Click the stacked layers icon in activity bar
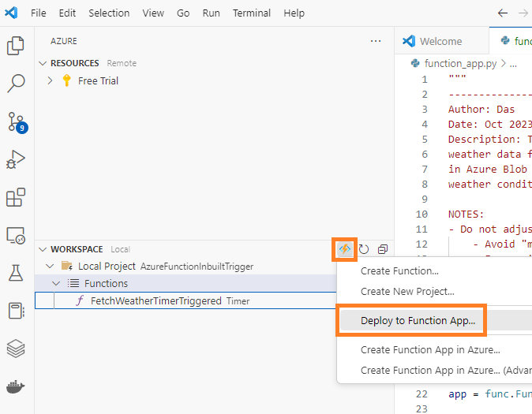Viewport: 532px width, 414px height. click(x=16, y=349)
